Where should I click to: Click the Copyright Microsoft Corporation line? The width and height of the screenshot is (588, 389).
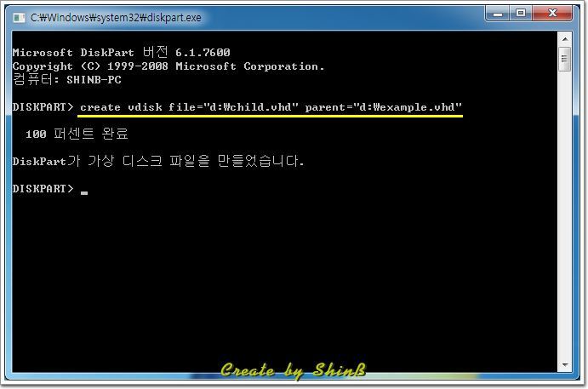click(x=168, y=66)
